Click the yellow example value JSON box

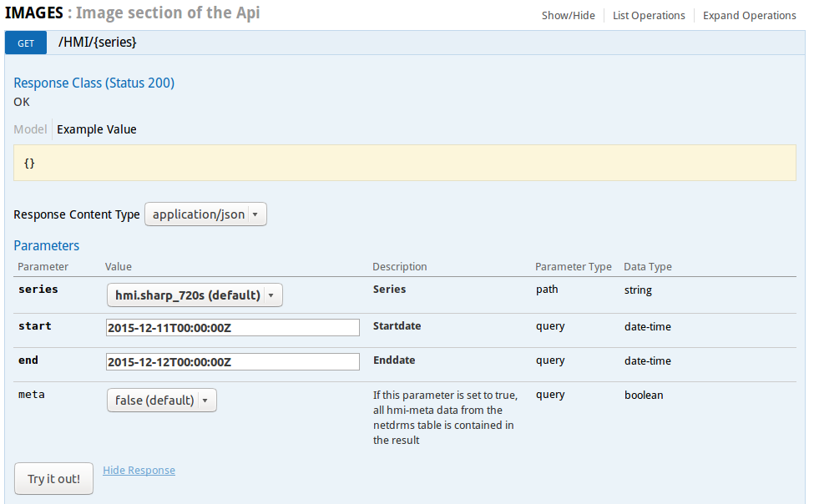(404, 163)
